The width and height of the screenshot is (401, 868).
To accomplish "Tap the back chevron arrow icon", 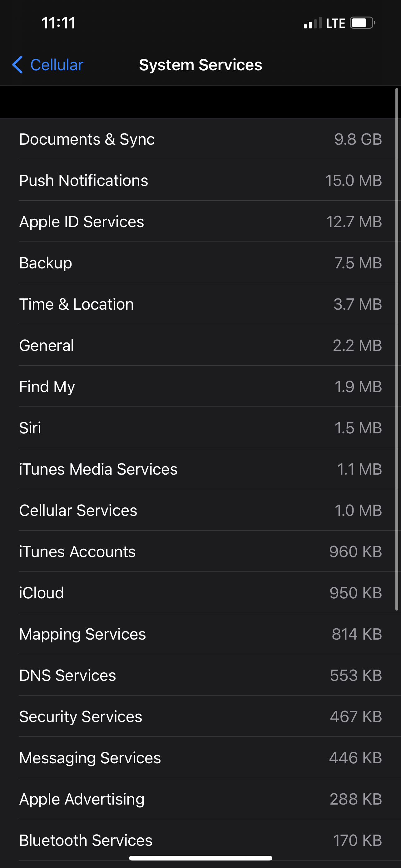I will coord(17,65).
